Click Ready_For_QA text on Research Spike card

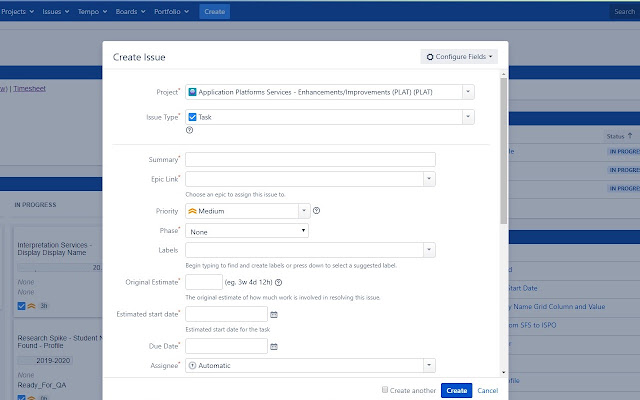[42, 385]
